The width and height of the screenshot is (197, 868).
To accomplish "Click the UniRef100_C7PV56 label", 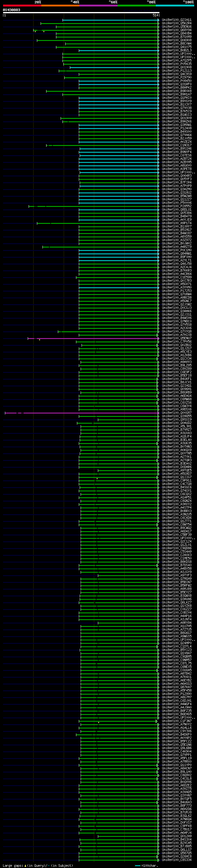I will 176,342.
